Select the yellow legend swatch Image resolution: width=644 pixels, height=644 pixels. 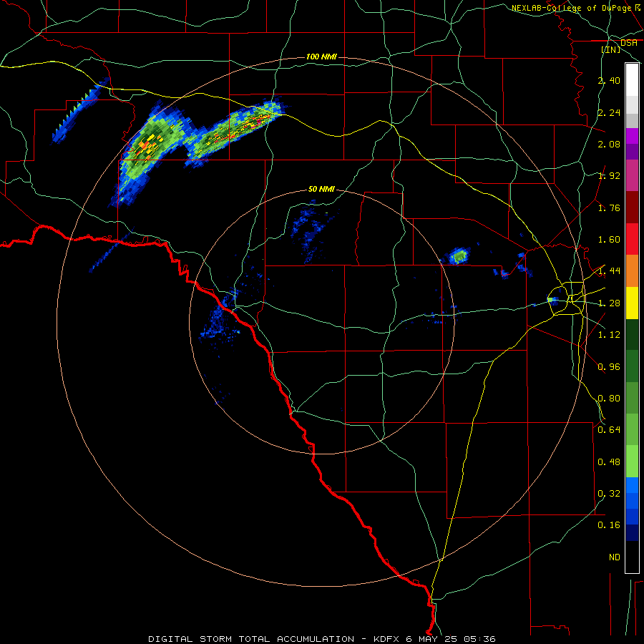(632, 303)
